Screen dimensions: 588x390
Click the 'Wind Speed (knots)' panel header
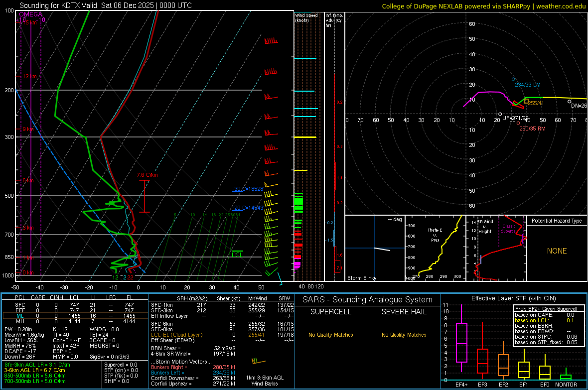[306, 17]
